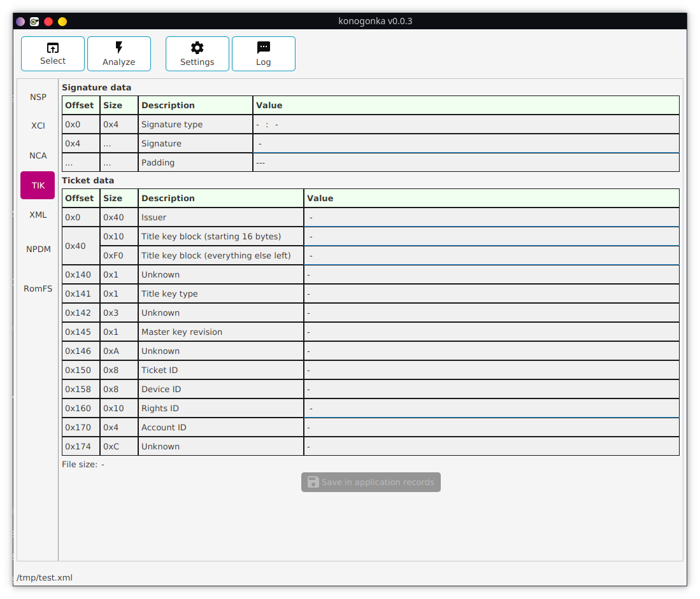Click size cell '0xC'
Image resolution: width=700 pixels, height=599 pixels.
[118, 446]
